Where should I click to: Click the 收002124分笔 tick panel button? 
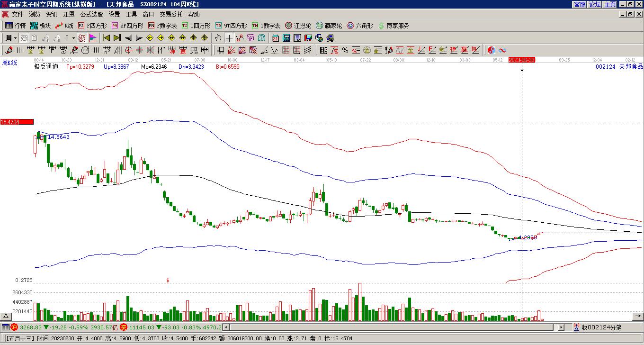[x=597, y=327]
